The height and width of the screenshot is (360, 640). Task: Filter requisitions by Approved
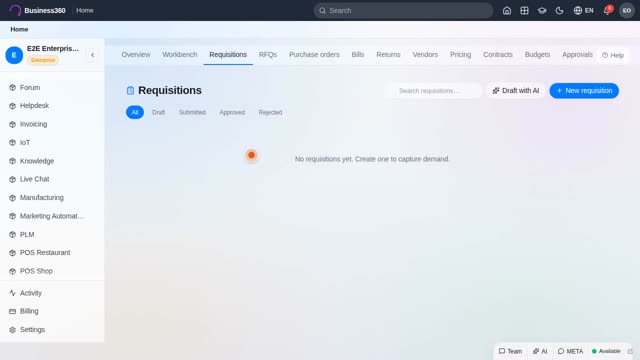pos(232,112)
